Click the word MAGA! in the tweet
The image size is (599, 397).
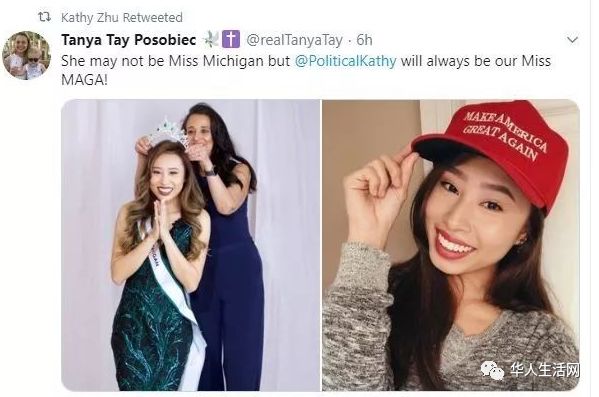coord(84,80)
